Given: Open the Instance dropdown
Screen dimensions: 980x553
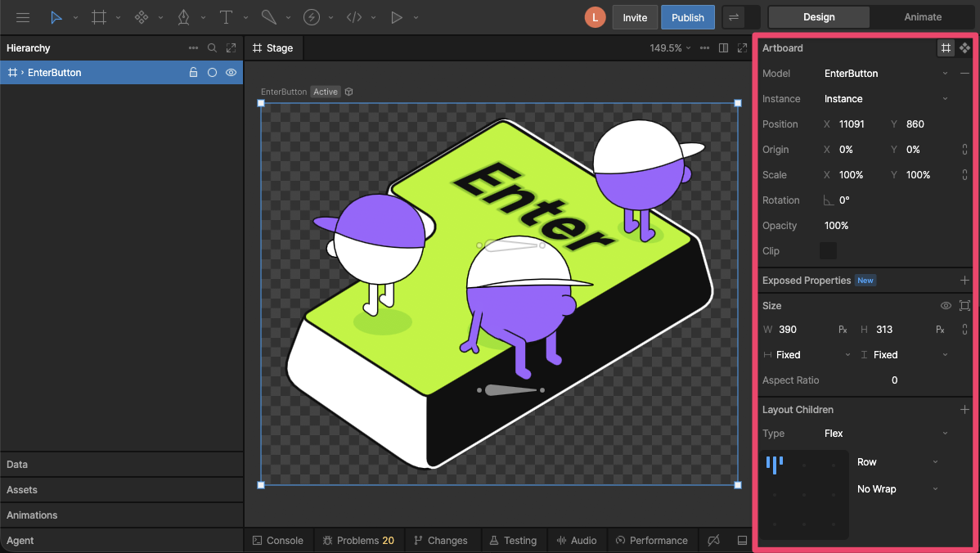Looking at the screenshot, I should [886, 99].
